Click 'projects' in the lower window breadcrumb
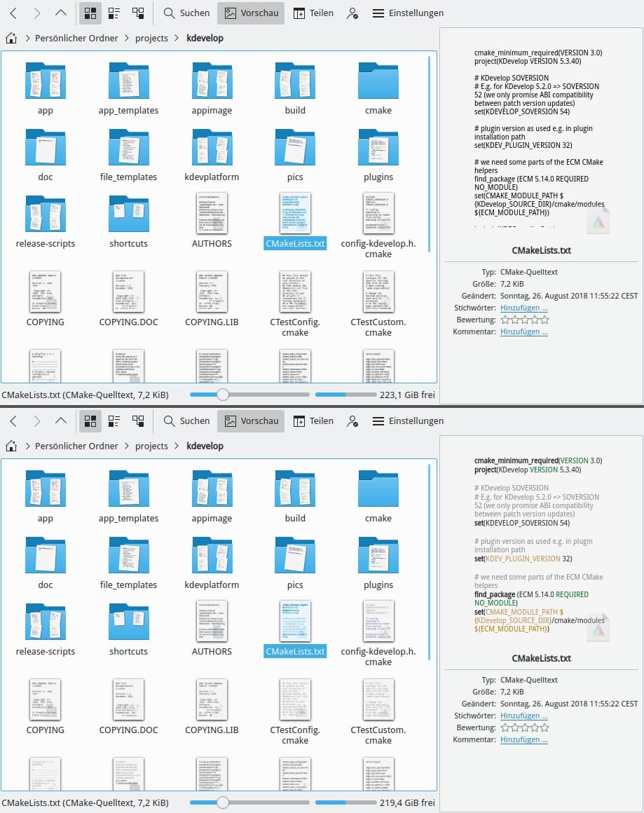 (151, 446)
